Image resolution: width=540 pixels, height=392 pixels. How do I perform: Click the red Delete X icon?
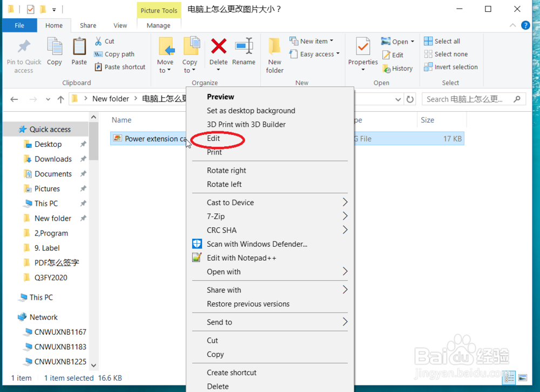point(219,46)
